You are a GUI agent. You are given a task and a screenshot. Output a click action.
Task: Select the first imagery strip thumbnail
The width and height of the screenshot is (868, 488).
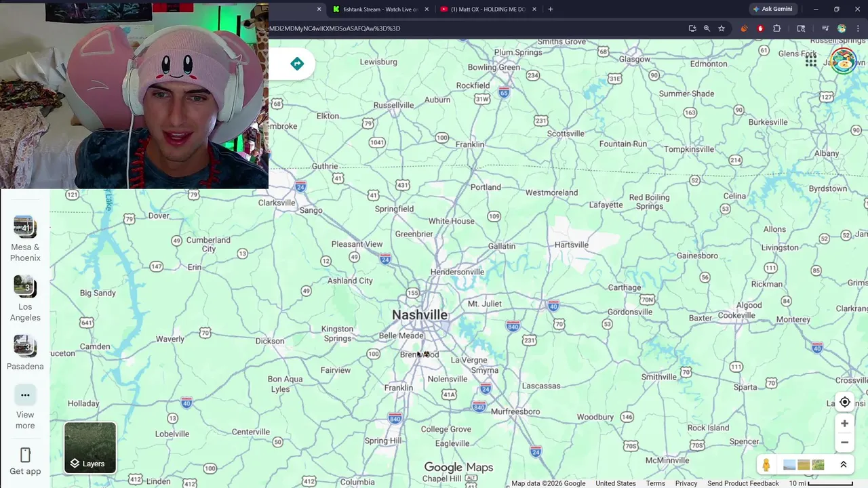[x=789, y=465]
